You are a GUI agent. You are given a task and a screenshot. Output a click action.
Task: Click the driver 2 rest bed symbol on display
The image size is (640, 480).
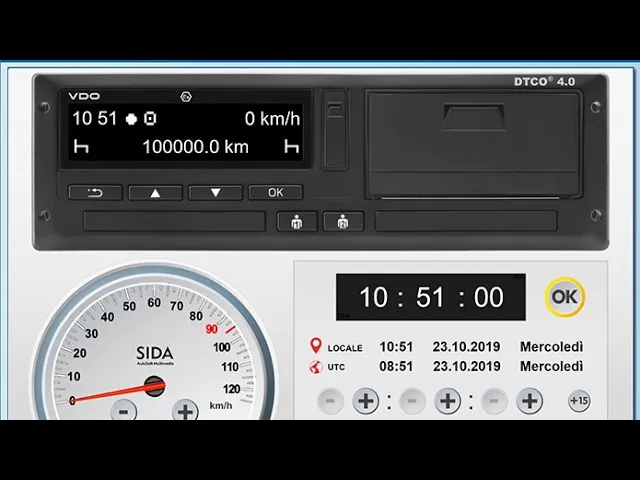[x=291, y=146]
